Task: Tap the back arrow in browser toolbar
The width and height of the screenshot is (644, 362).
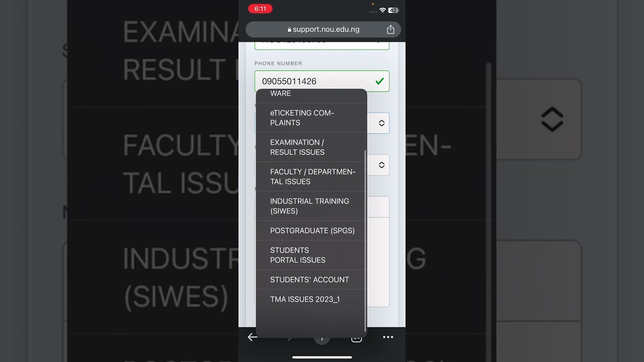Action: (x=253, y=337)
